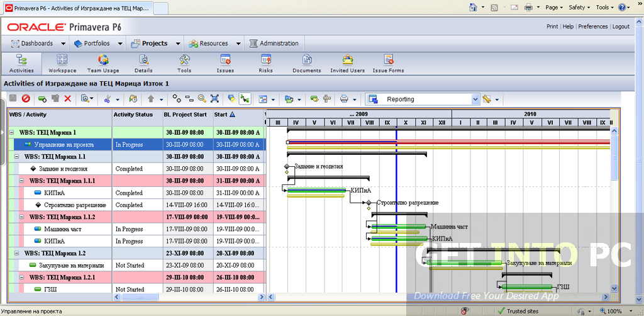The height and width of the screenshot is (316, 644).
Task: Click the Activity Status column header
Action: tap(137, 115)
